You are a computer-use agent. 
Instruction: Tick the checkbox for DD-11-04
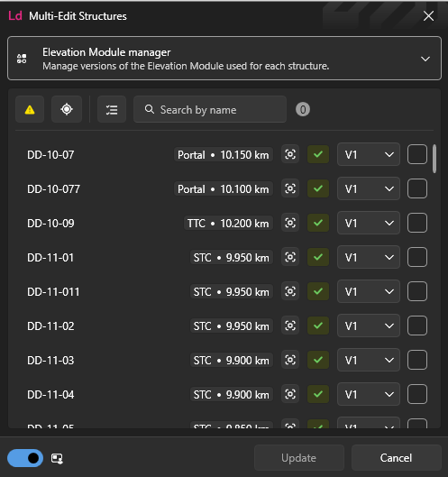click(417, 394)
